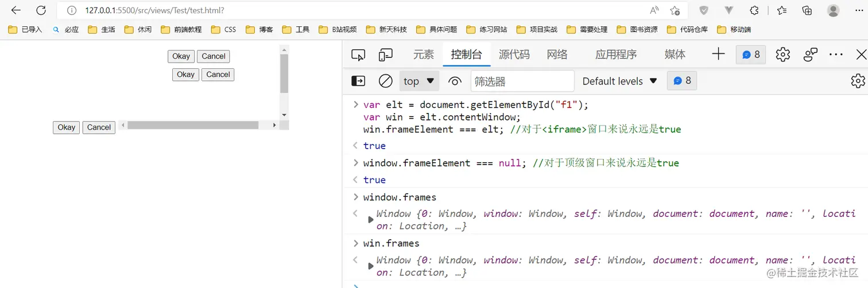Open the 项目实战 bookmarks folder
The image size is (868, 288).
[x=537, y=29]
